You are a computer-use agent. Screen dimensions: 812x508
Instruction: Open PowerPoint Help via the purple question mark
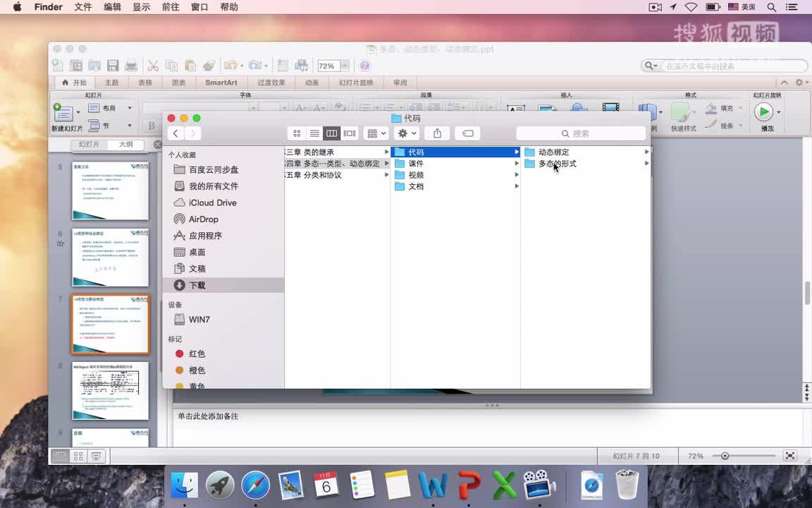click(x=364, y=66)
